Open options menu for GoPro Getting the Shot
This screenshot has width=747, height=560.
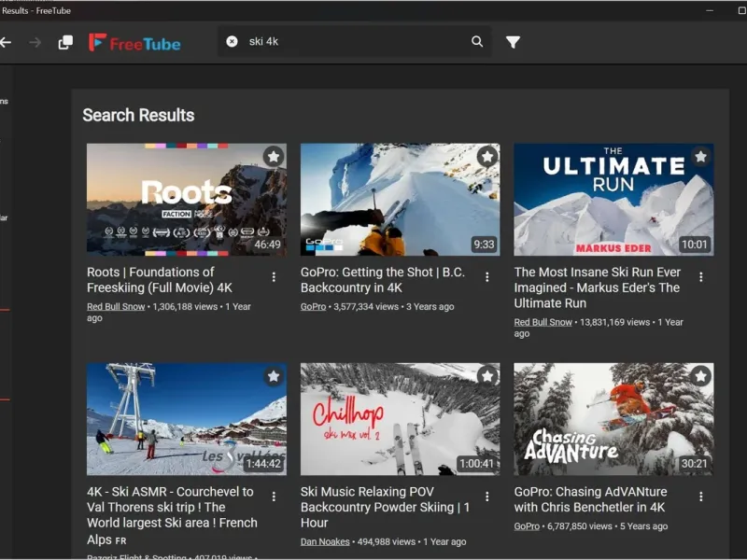[x=486, y=277]
